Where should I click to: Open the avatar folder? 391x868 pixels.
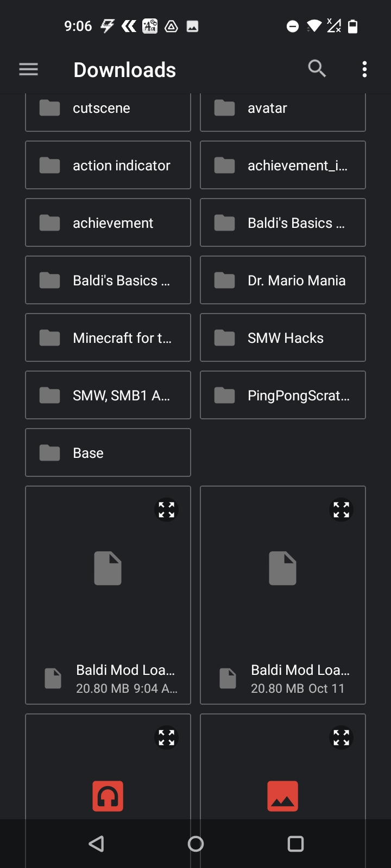[282, 110]
